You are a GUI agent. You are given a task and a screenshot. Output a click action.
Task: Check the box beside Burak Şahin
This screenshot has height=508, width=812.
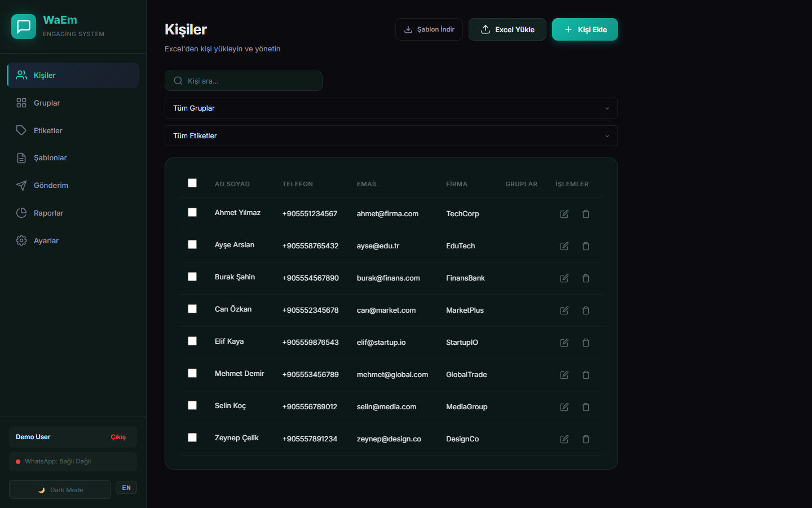tap(192, 277)
